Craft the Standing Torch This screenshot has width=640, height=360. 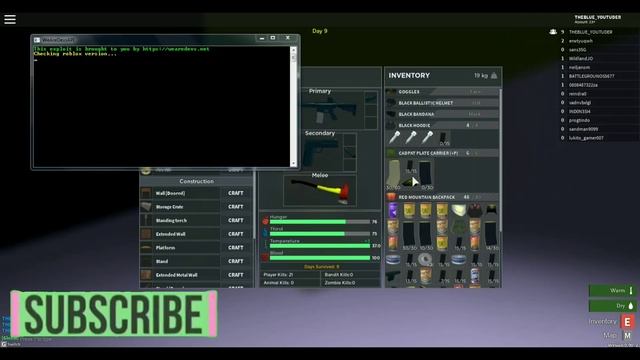236,220
